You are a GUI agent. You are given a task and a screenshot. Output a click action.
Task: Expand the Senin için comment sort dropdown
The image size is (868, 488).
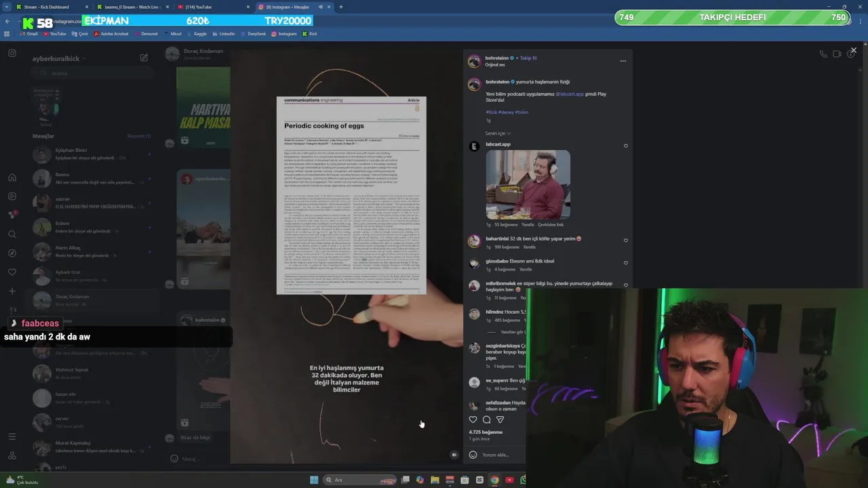pyautogui.click(x=498, y=134)
